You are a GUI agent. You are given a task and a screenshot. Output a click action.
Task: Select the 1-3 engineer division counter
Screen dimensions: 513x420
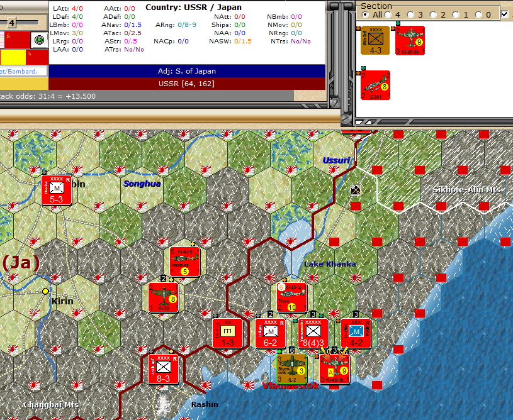[228, 333]
